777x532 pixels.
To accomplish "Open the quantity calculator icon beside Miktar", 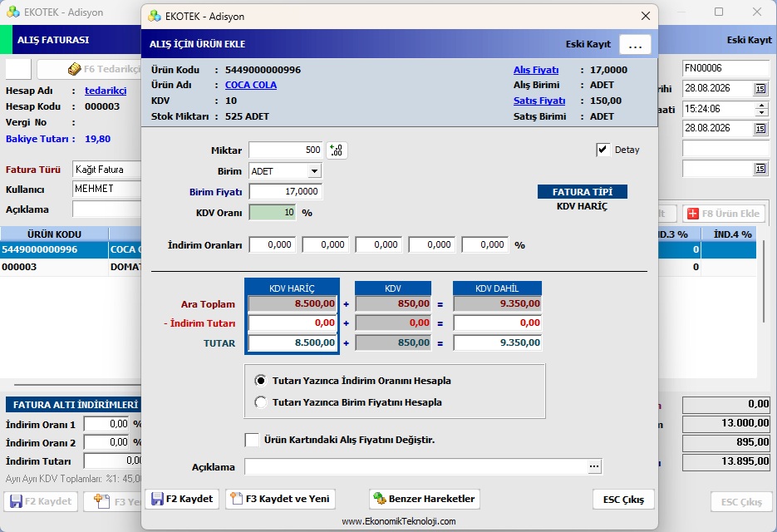I will click(x=337, y=150).
